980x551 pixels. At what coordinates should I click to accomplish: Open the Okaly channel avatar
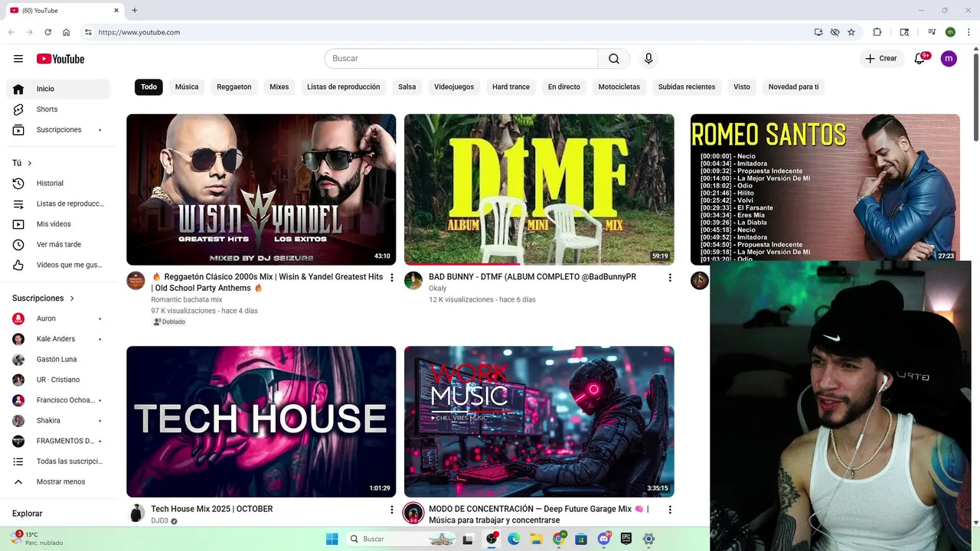tap(413, 280)
